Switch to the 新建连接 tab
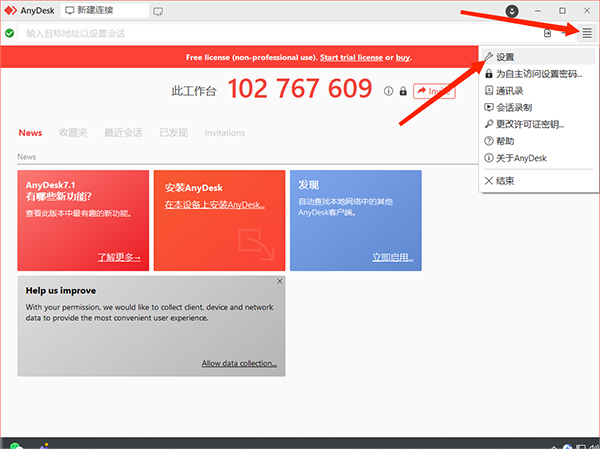The image size is (600, 449). point(104,11)
